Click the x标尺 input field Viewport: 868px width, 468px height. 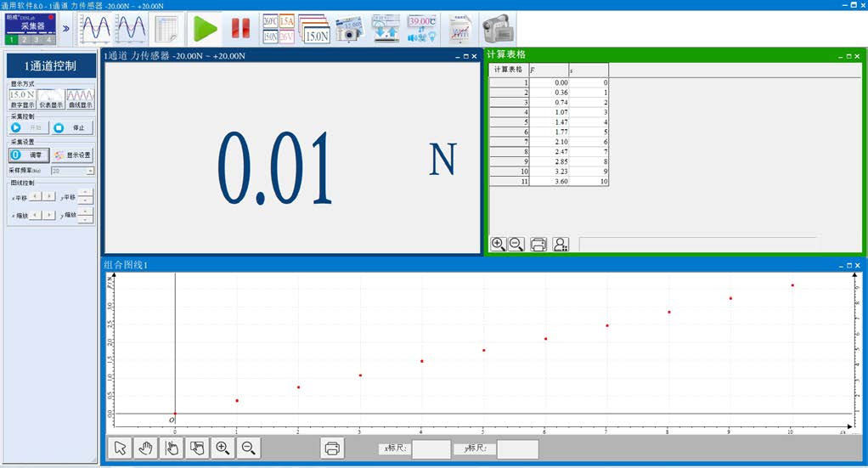(x=431, y=448)
